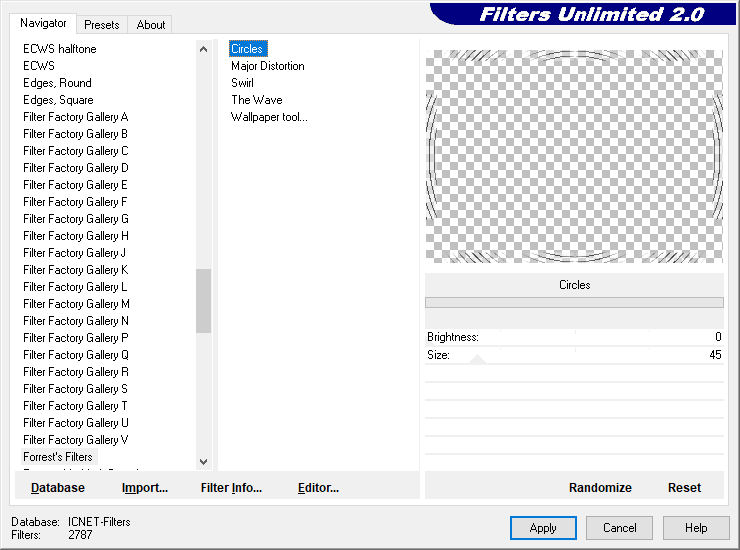This screenshot has width=740, height=550.
Task: Select Filter Factory Gallery N
Action: point(76,321)
